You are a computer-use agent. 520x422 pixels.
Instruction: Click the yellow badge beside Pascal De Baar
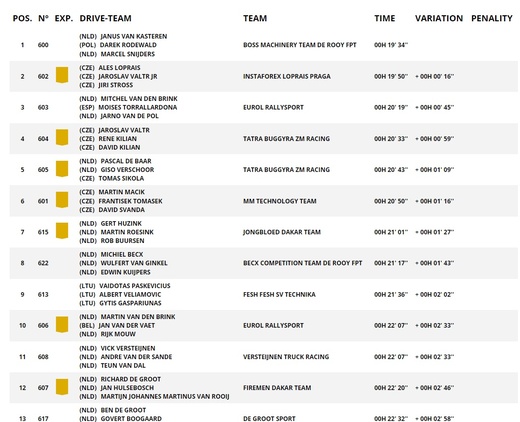click(62, 169)
